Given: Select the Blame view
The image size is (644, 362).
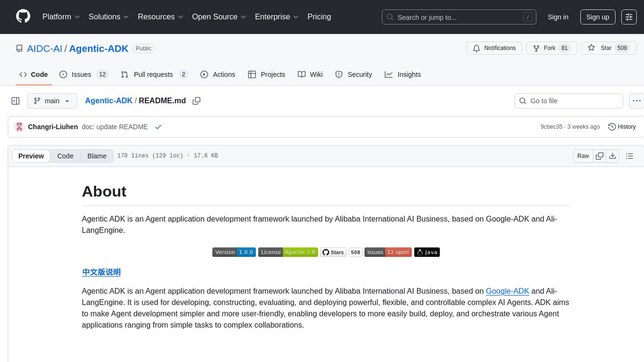Looking at the screenshot, I should (97, 156).
